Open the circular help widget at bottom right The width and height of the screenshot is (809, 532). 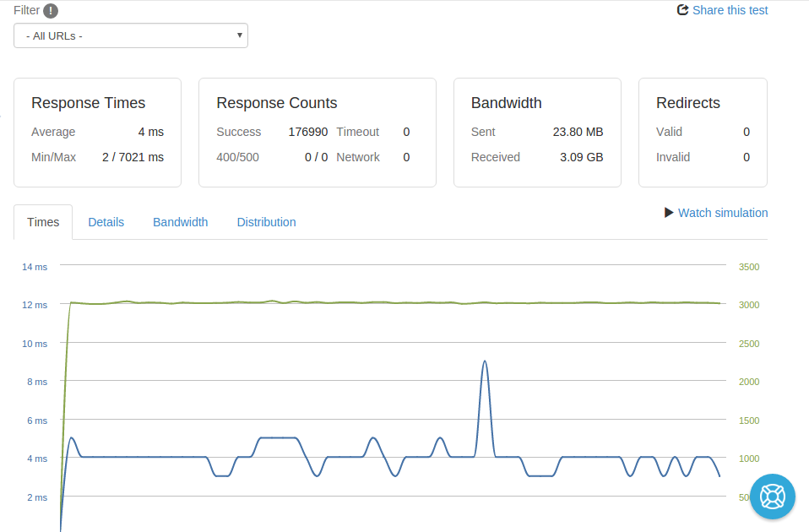pos(772,497)
